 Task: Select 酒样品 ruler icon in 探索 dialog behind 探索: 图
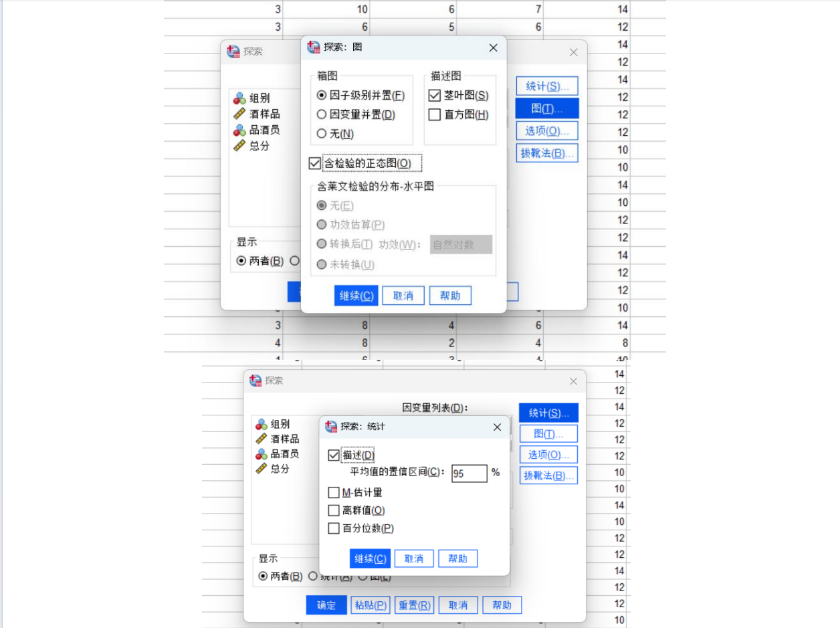239,114
